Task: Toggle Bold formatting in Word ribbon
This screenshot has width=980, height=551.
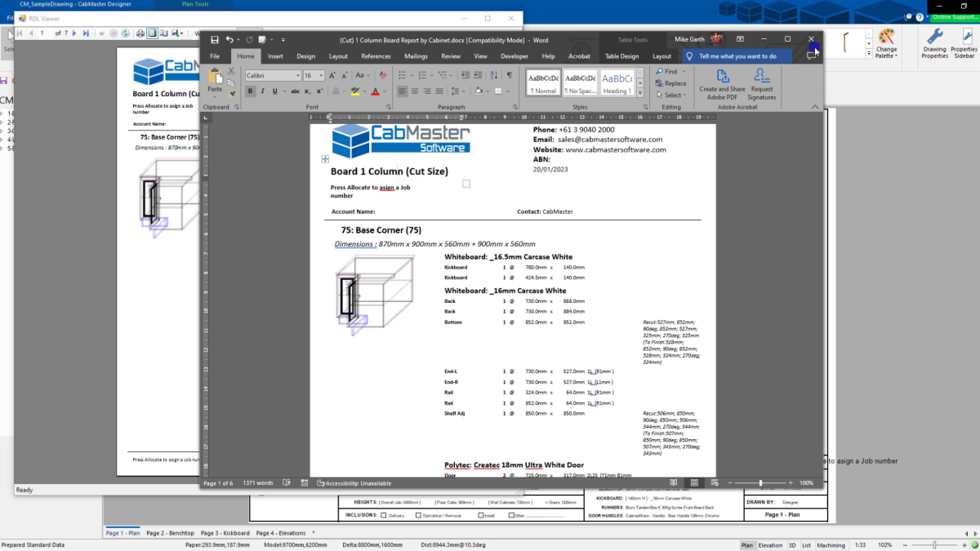Action: [x=251, y=91]
